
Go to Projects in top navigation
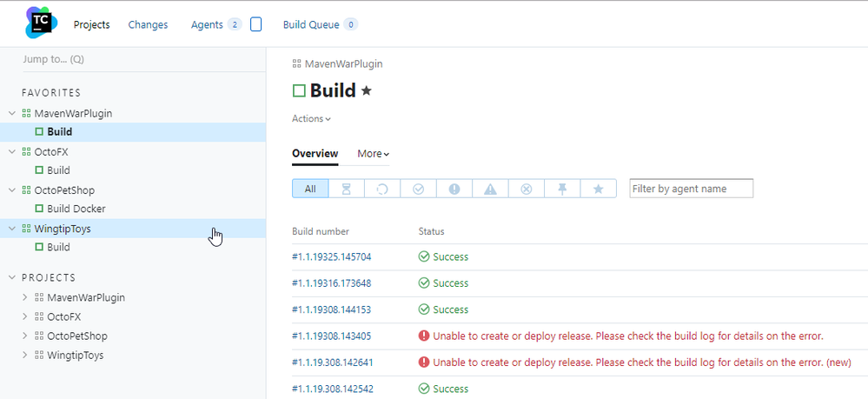tap(92, 24)
